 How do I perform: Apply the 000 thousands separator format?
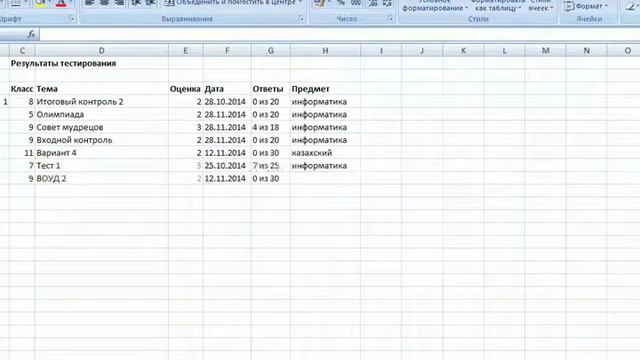click(356, 3)
